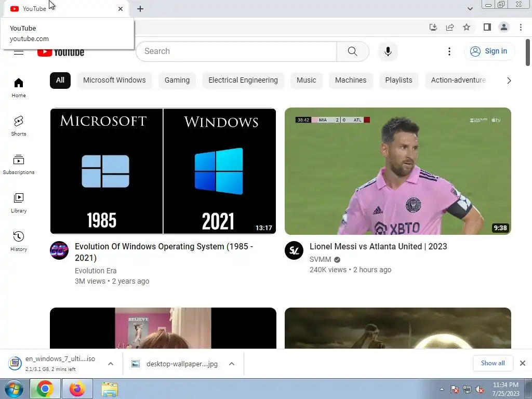Select the Microsoft Windows chip
The width and height of the screenshot is (532, 399).
(114, 81)
